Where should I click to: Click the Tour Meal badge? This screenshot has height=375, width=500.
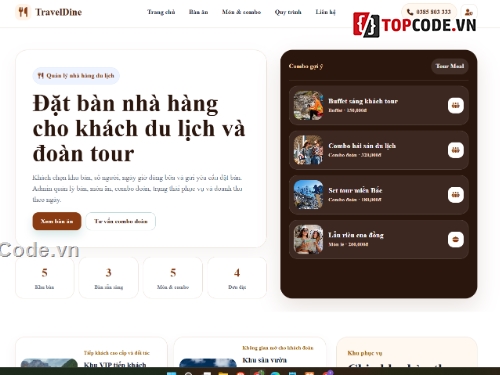tap(450, 66)
